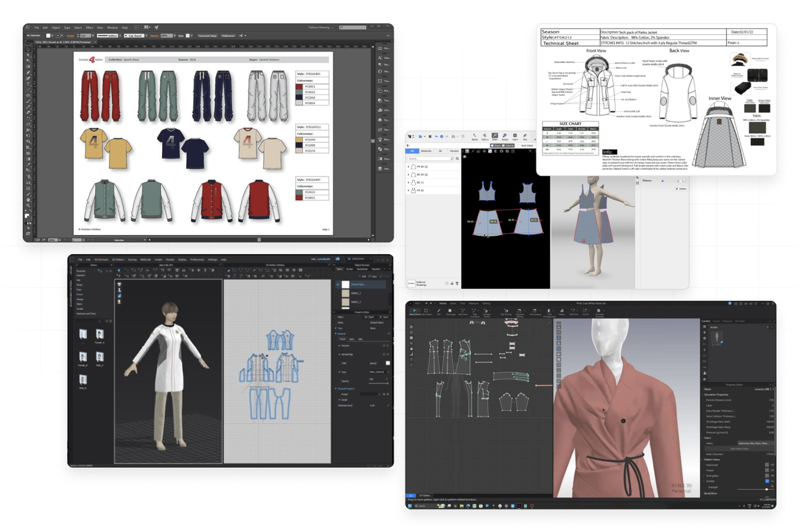Click the undo arrow in the skirt pattern app
This screenshot has height=532, width=799.
[x=436, y=136]
